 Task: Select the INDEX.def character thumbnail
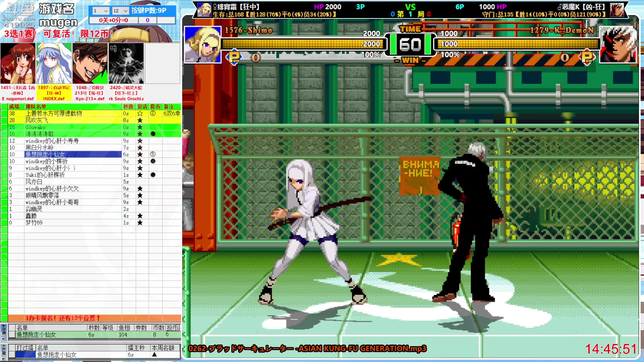pyautogui.click(x=54, y=63)
